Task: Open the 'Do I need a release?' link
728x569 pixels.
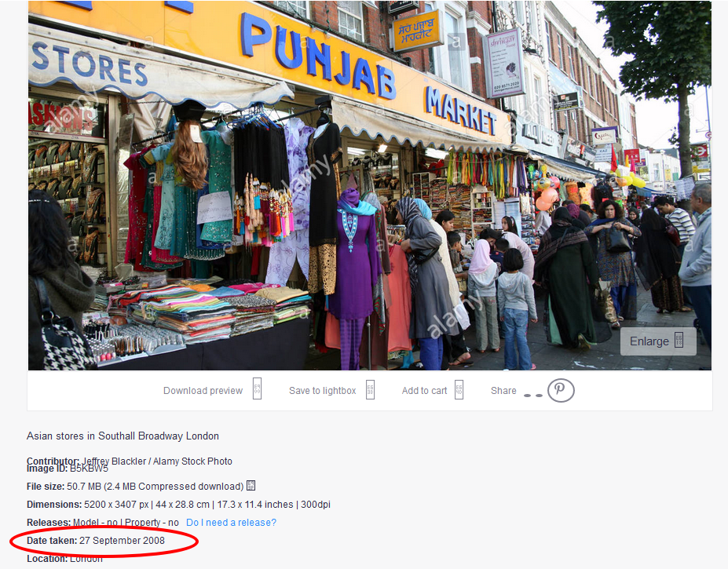Action: (231, 523)
